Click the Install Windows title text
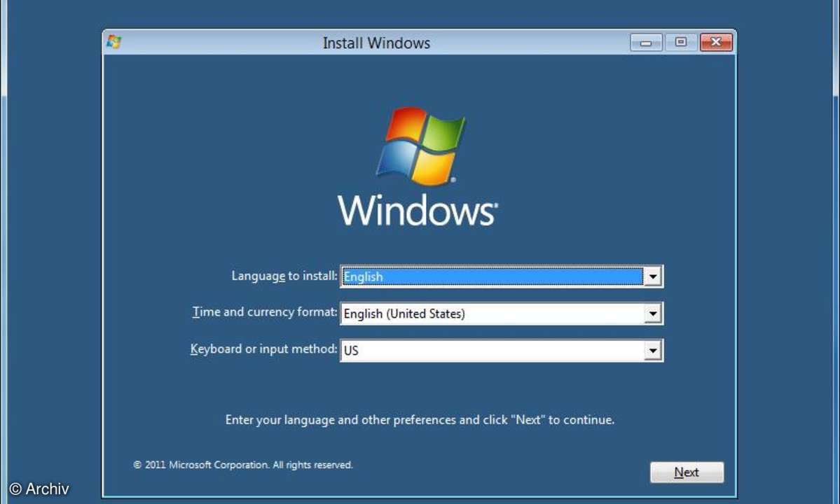The width and height of the screenshot is (840, 504). pyautogui.click(x=377, y=43)
